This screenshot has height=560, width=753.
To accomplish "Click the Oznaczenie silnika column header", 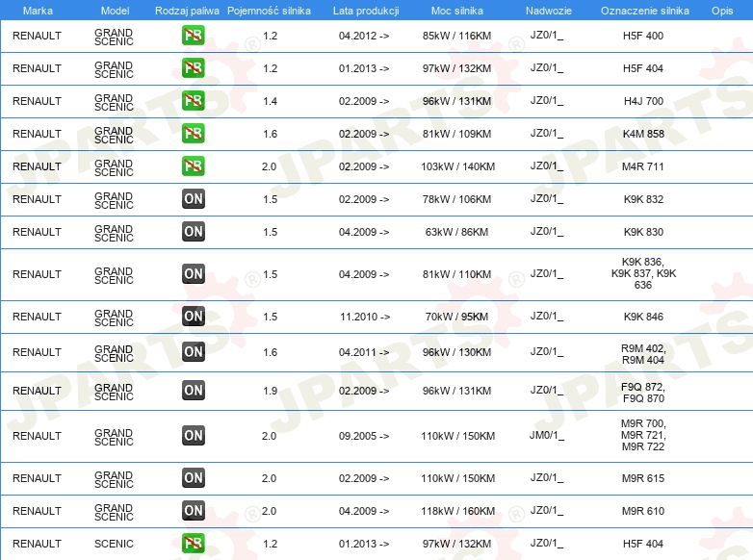I will 645,11.
